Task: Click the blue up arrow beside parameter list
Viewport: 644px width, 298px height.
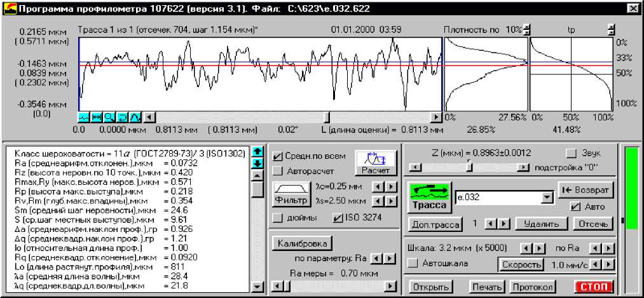Action: [257, 152]
